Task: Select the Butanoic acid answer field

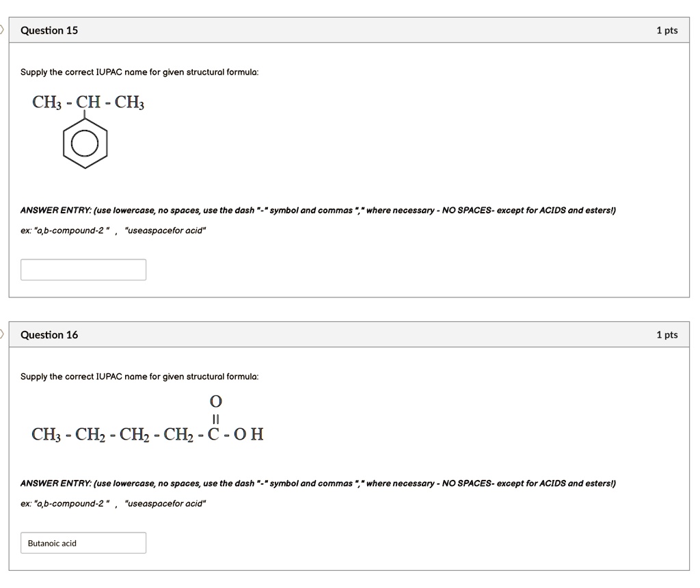Action: click(83, 542)
